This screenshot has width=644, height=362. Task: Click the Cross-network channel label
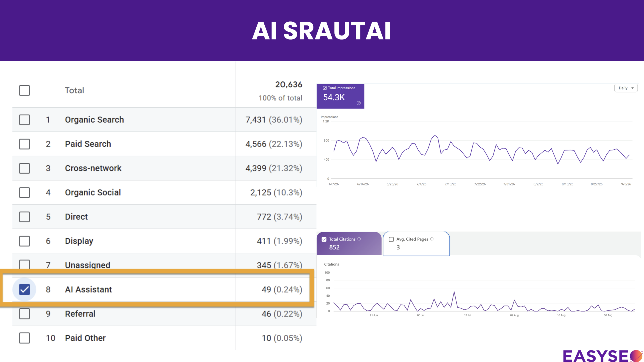tap(93, 168)
